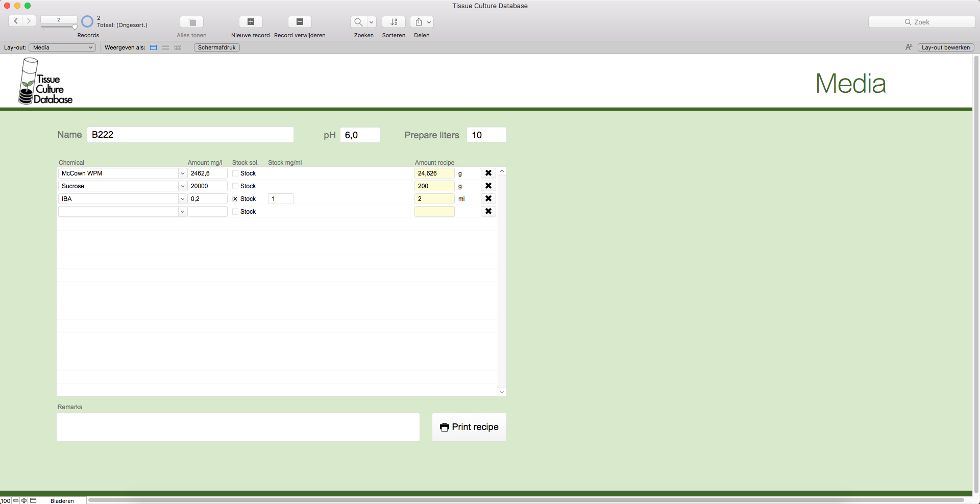Viewport: 980px width, 504px height.
Task: Open Delen dropdown arrow
Action: point(429,22)
